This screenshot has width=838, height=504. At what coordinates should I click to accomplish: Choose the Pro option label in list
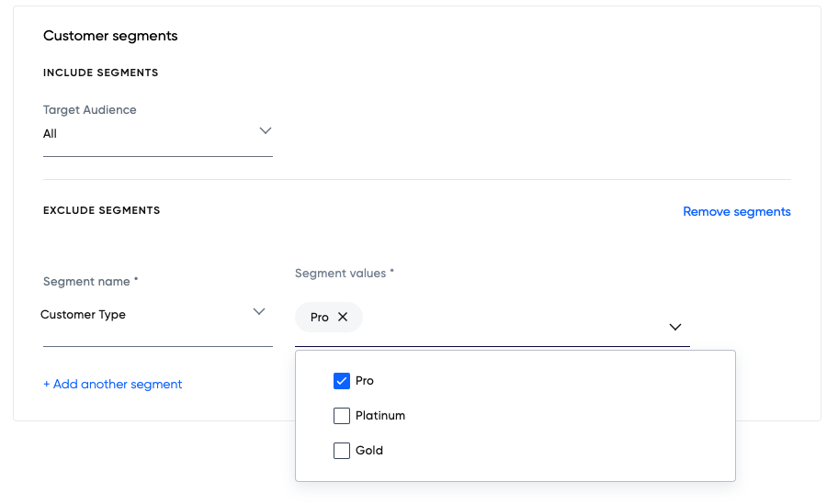(365, 381)
